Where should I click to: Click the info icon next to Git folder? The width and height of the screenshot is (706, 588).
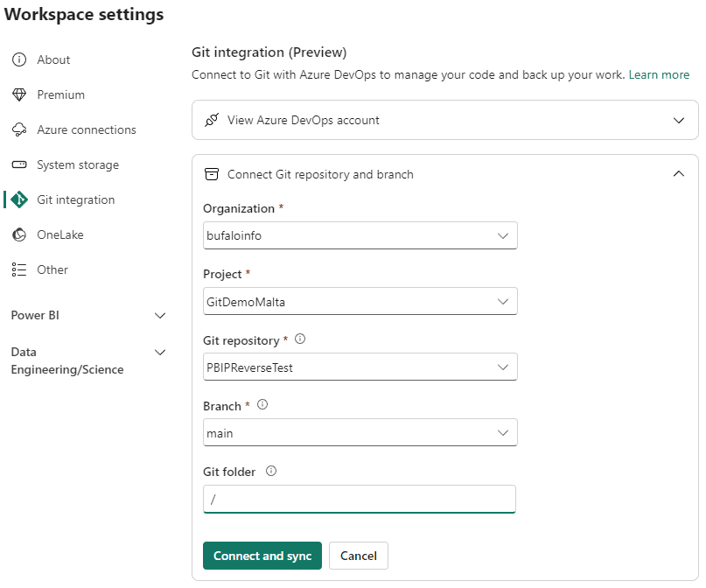[x=271, y=471]
